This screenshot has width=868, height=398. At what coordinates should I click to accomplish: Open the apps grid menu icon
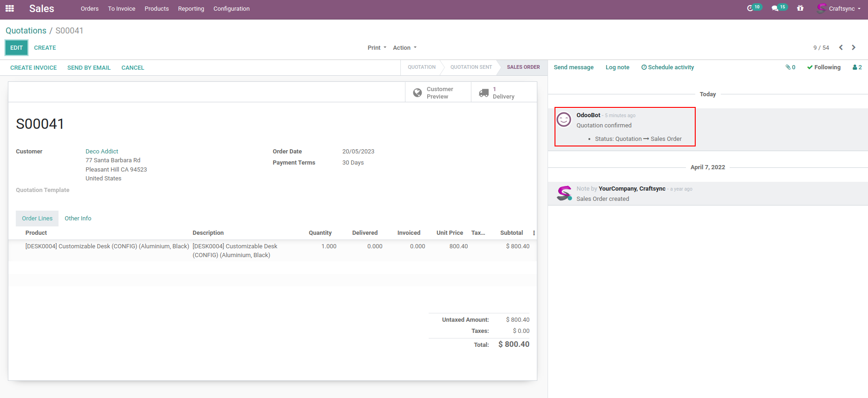10,8
